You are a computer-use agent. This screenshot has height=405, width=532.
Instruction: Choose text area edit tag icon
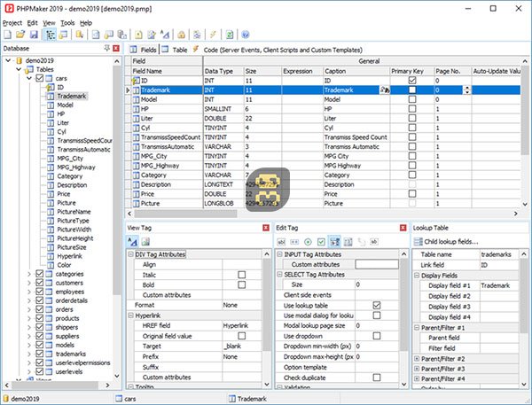[348, 242]
